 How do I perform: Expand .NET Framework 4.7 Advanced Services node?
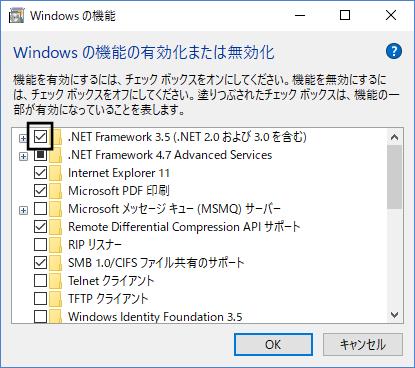(x=23, y=156)
